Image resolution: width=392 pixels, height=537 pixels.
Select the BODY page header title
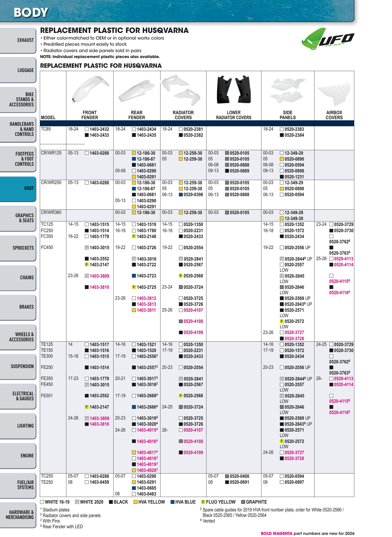pos(31,13)
